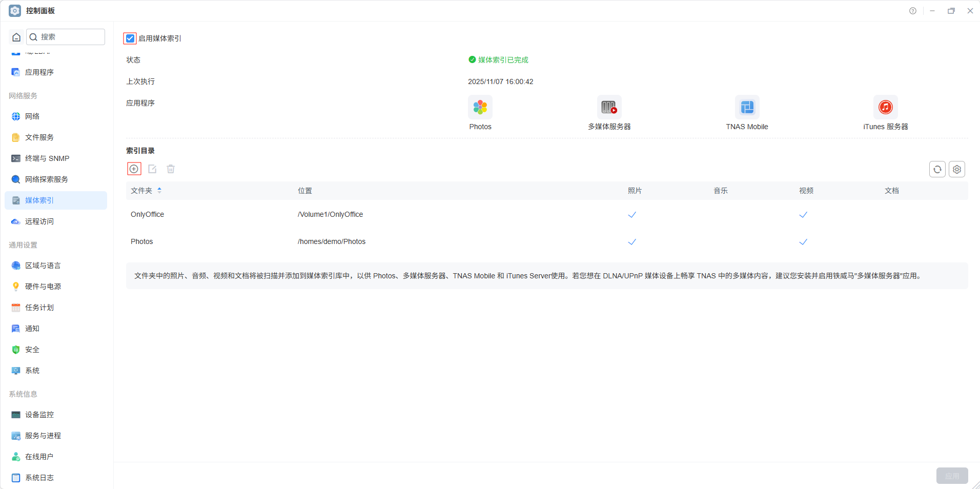Click the 安全 shield icon
The width and height of the screenshot is (980, 489).
[x=16, y=350]
